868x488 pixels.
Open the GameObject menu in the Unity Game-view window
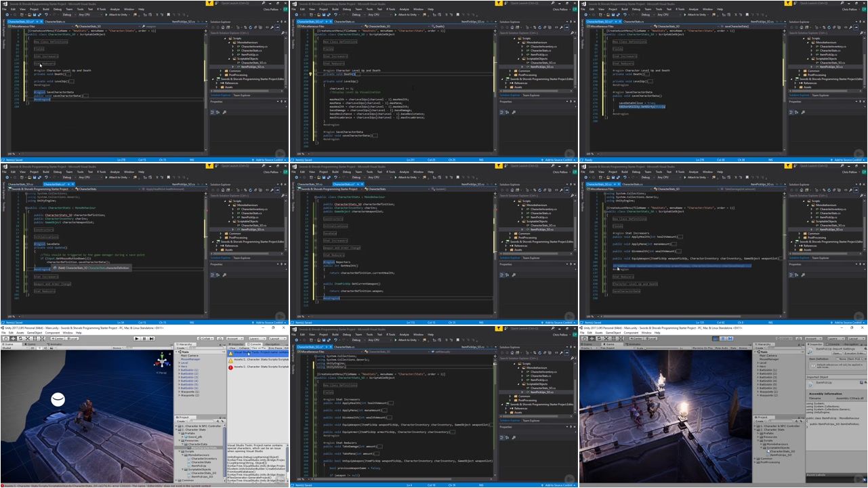(613, 333)
